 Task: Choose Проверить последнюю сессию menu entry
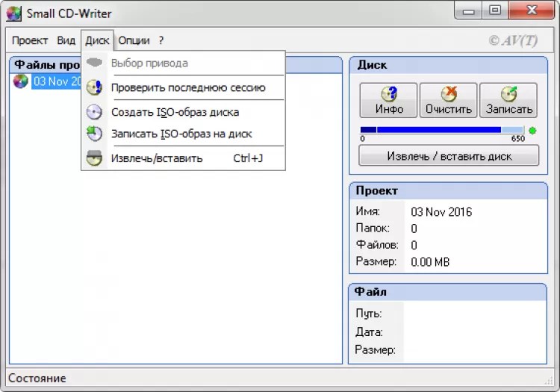183,87
